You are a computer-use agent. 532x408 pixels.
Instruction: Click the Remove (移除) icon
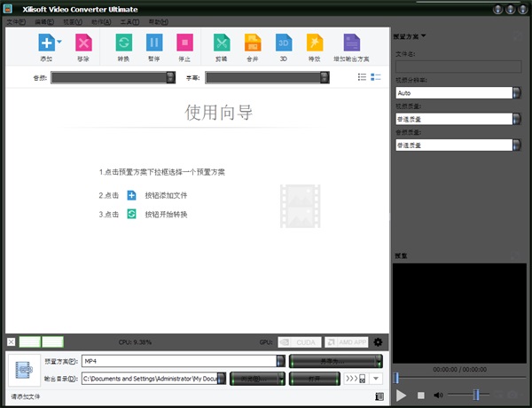point(83,43)
